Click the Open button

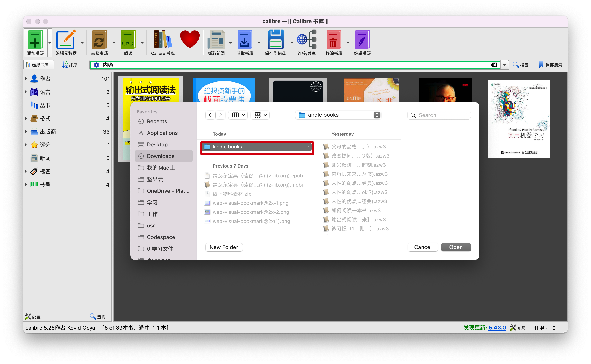coord(456,247)
